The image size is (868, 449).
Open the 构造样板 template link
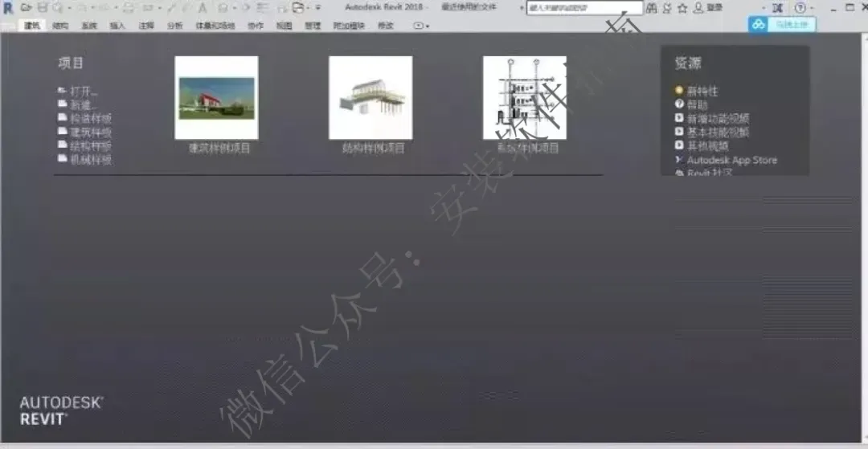click(x=91, y=118)
